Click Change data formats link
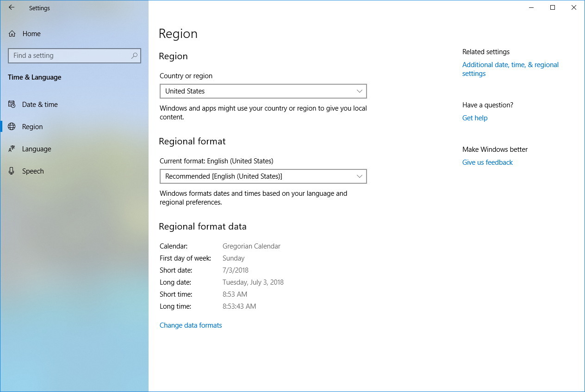 coord(191,325)
